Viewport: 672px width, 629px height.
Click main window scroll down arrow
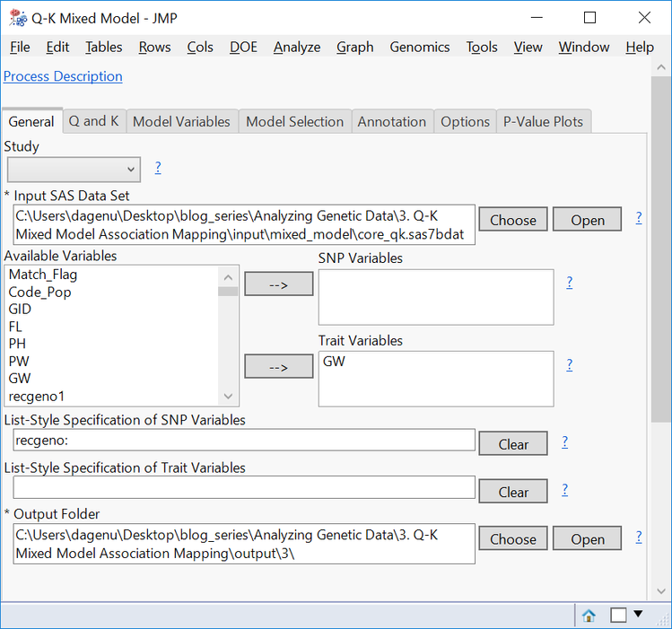661,591
